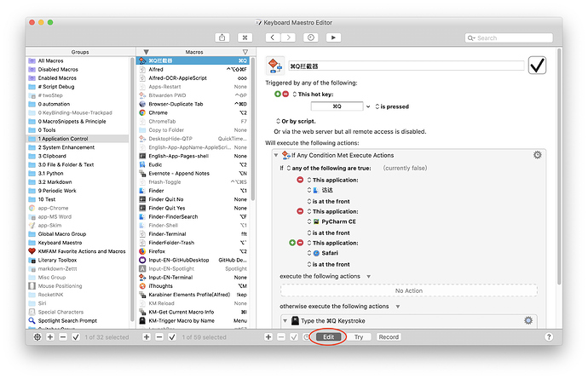Add a new macro group plus button

(x=50, y=337)
